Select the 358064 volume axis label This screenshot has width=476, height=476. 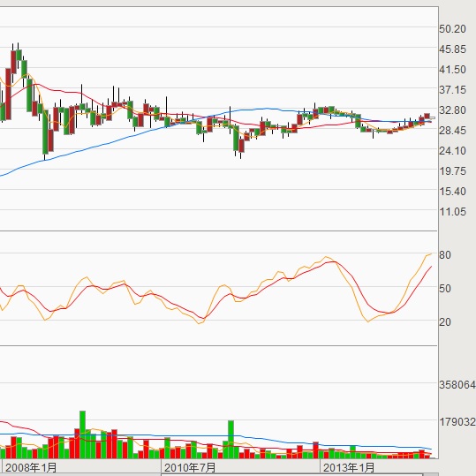pyautogui.click(x=457, y=385)
